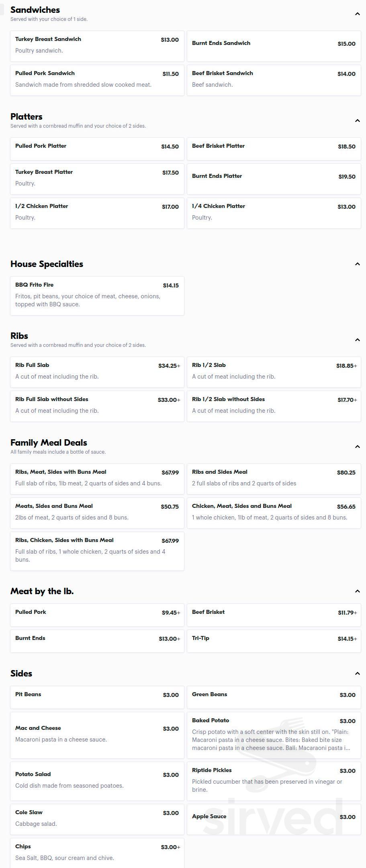Image resolution: width=366 pixels, height=868 pixels.
Task: Choose the Rib Full Slab item
Action: click(97, 372)
